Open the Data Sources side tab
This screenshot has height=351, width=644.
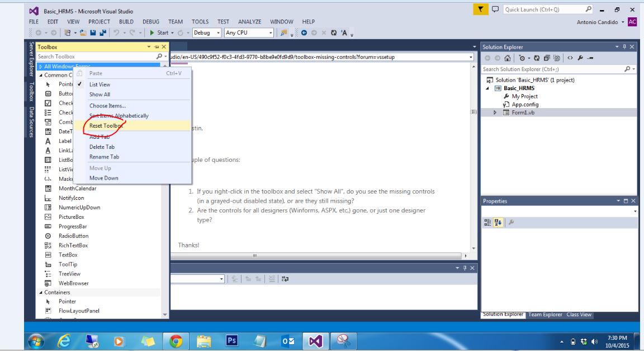click(31, 122)
